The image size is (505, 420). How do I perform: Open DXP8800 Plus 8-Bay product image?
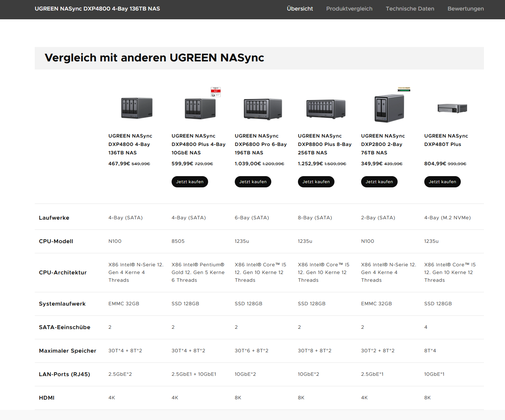tap(326, 109)
